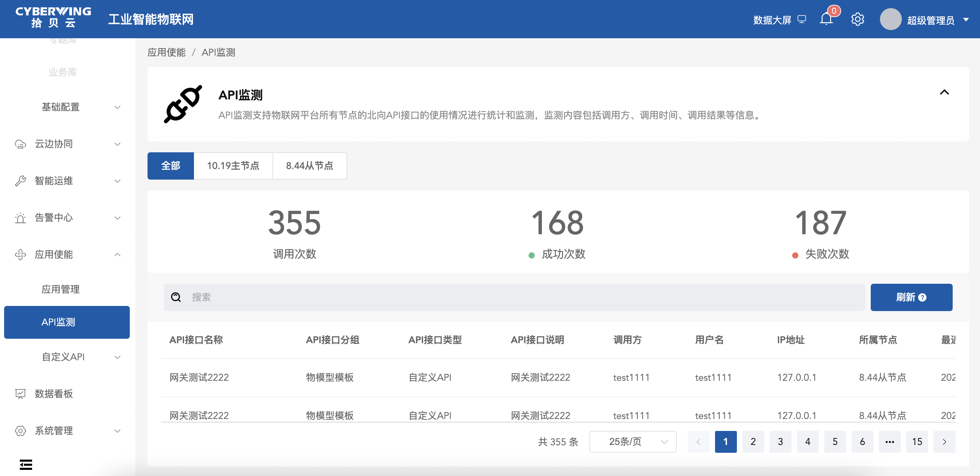Open the 数据大屏 screen icon
The image size is (980, 476).
(802, 19)
